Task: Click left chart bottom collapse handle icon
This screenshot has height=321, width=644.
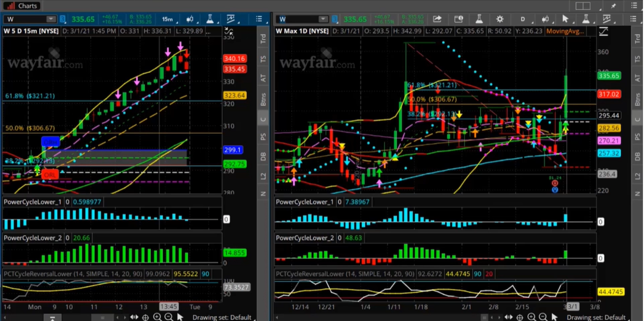Action: (52, 318)
